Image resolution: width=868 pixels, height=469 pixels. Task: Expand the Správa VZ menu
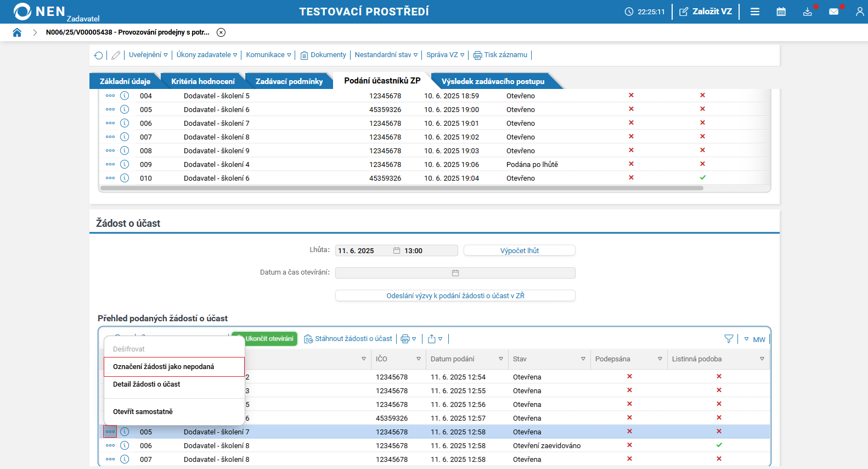tap(446, 55)
